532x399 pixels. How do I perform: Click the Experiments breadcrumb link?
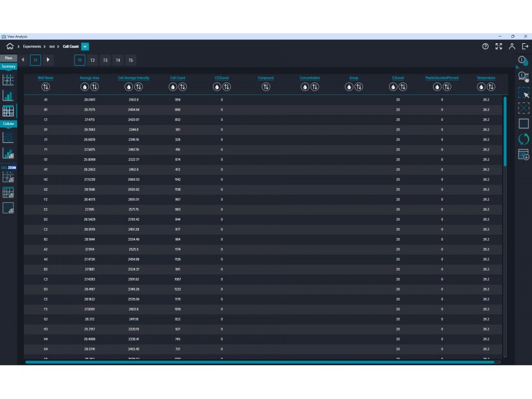pyautogui.click(x=32, y=47)
